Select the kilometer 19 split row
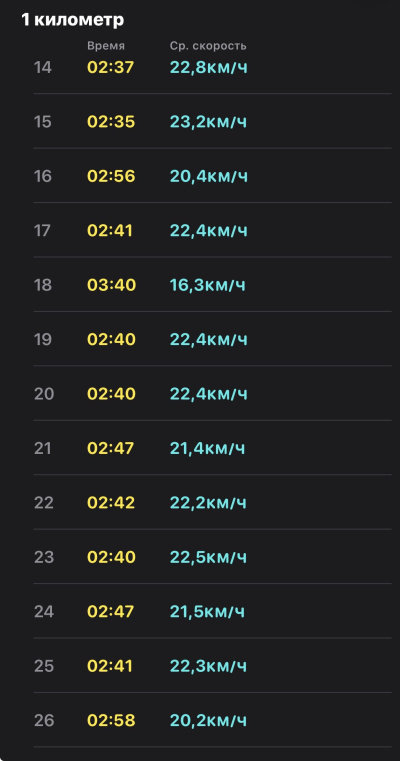 tap(212, 339)
